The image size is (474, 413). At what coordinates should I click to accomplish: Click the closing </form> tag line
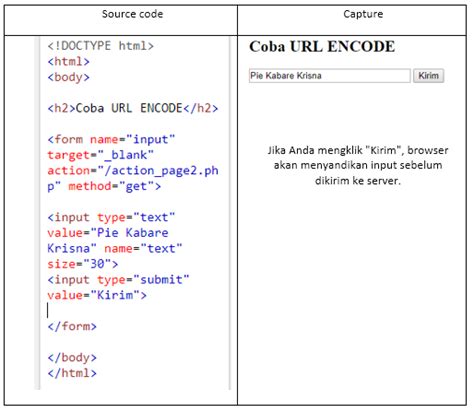(72, 326)
